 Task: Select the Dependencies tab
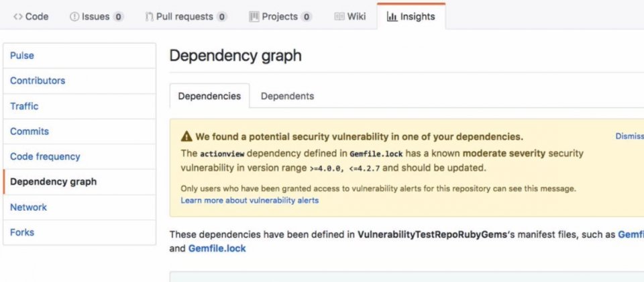(x=209, y=96)
